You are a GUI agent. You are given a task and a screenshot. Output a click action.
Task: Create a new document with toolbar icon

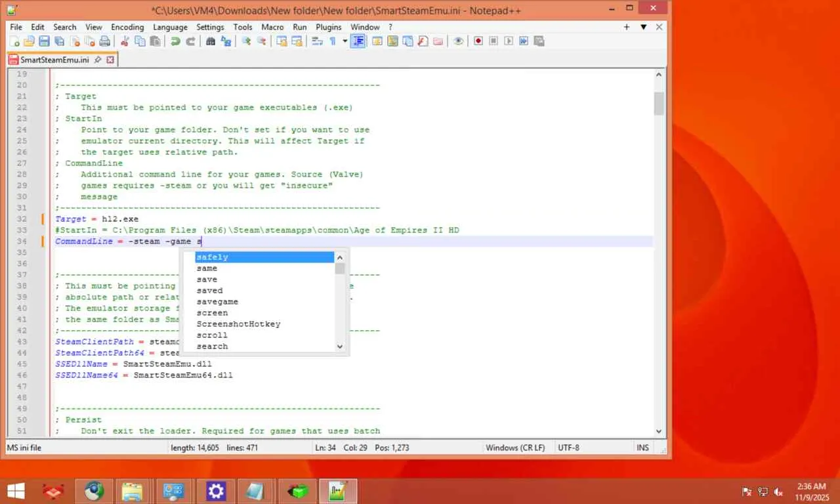[x=14, y=41]
